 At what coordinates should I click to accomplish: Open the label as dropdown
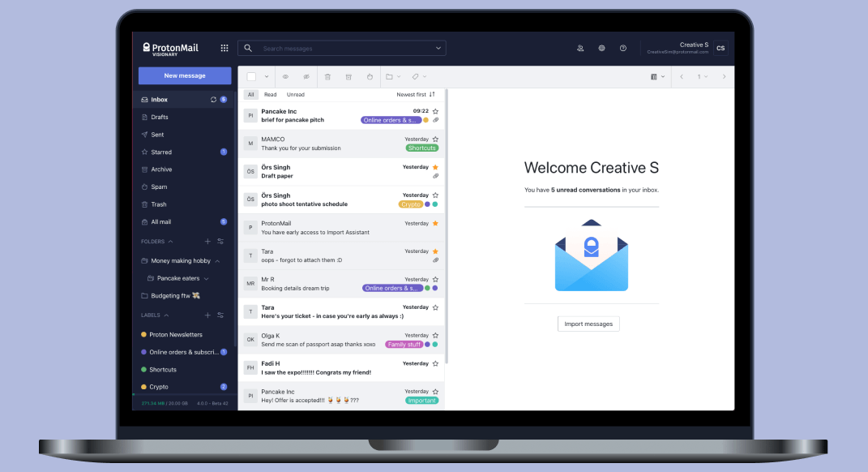pyautogui.click(x=419, y=77)
